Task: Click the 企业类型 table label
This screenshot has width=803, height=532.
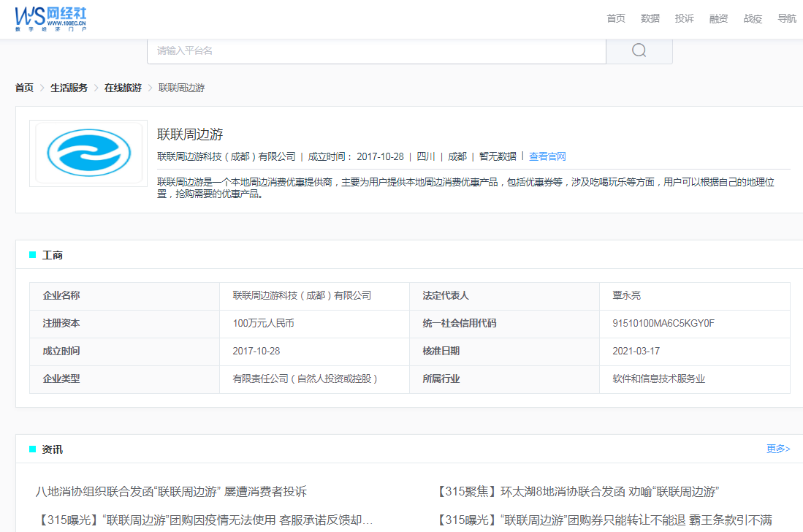Action: (x=61, y=379)
